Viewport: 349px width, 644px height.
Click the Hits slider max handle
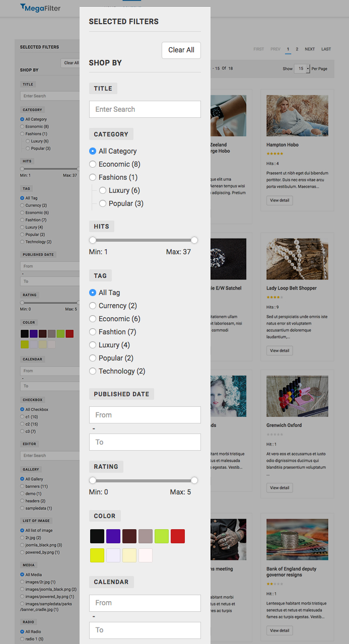(194, 240)
